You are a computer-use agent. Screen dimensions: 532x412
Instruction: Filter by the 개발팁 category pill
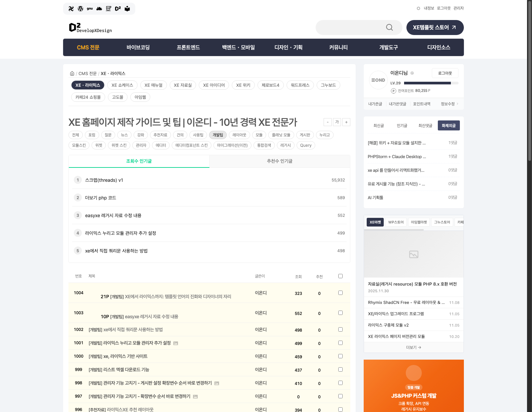coord(218,135)
